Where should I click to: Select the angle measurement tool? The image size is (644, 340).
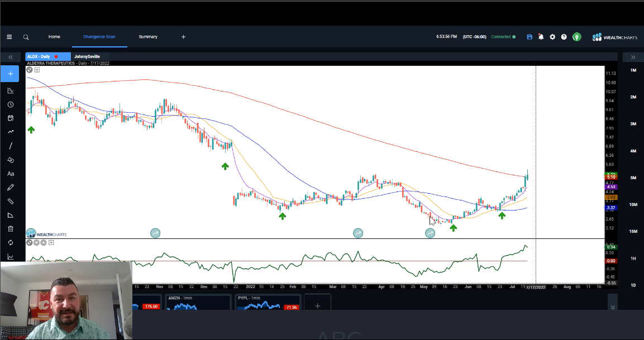[x=10, y=215]
